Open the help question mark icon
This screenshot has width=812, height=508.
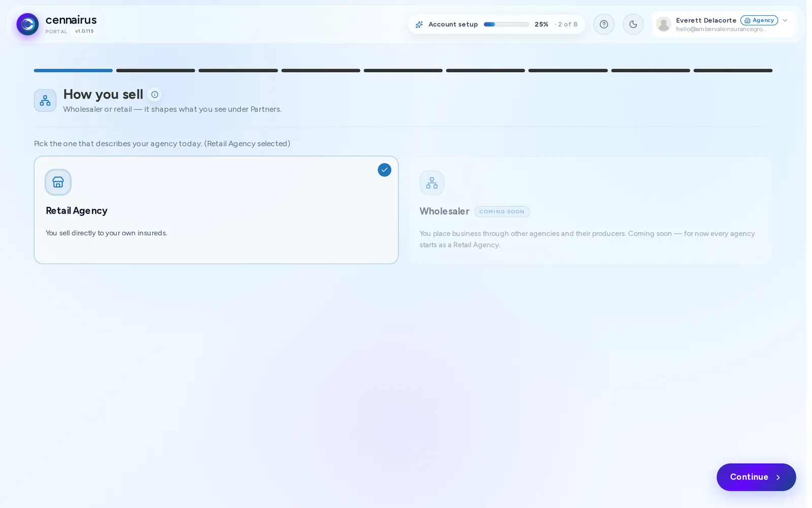pyautogui.click(x=603, y=24)
